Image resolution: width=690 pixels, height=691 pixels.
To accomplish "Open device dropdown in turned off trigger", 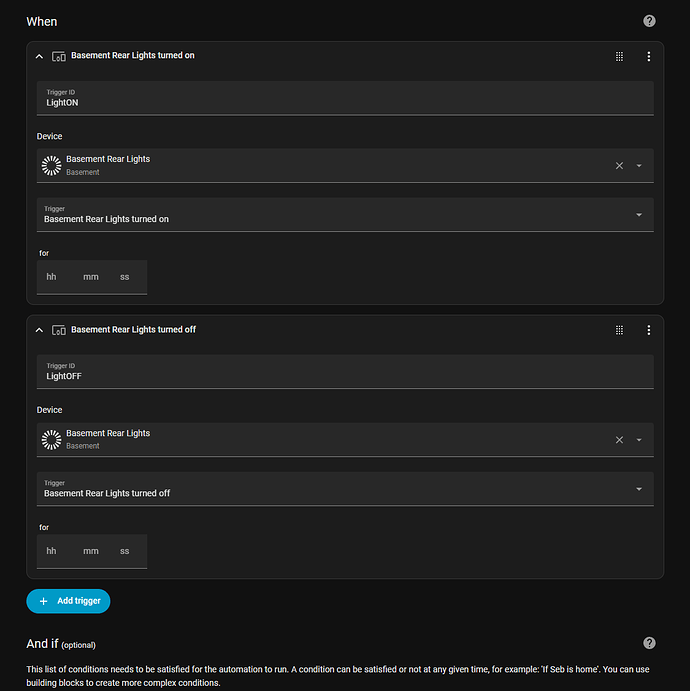I will pyautogui.click(x=639, y=439).
